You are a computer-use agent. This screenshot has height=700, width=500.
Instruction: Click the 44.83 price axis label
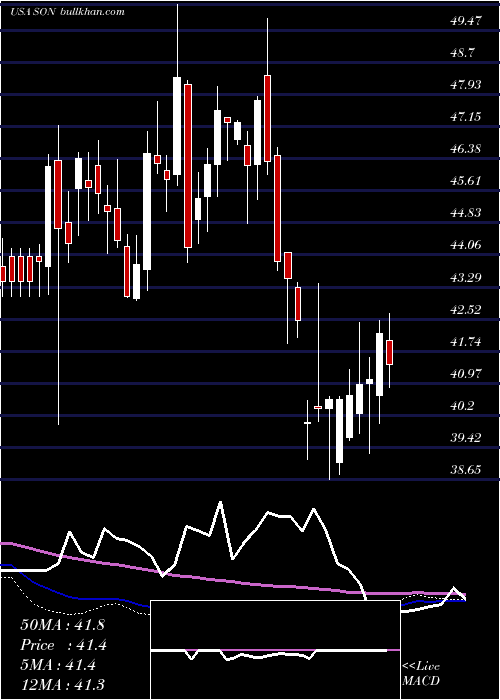[466, 212]
